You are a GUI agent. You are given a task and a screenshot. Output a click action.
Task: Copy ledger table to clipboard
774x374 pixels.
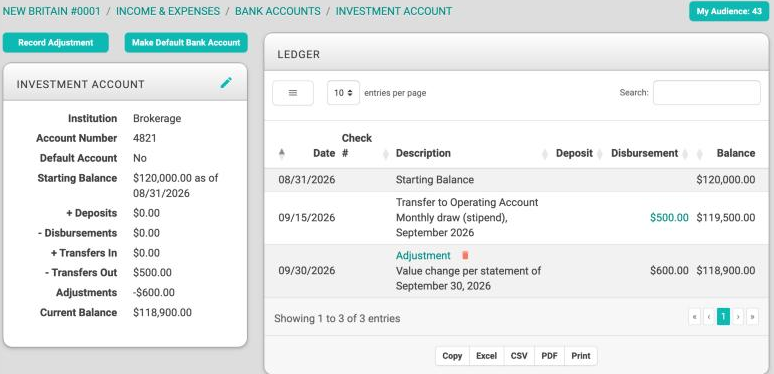(x=452, y=356)
